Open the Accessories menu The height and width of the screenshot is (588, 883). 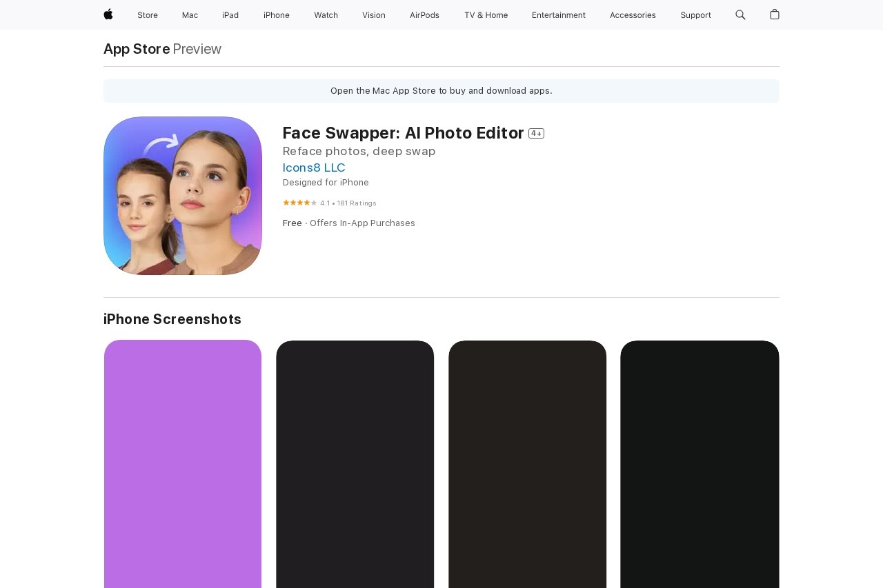tap(633, 15)
